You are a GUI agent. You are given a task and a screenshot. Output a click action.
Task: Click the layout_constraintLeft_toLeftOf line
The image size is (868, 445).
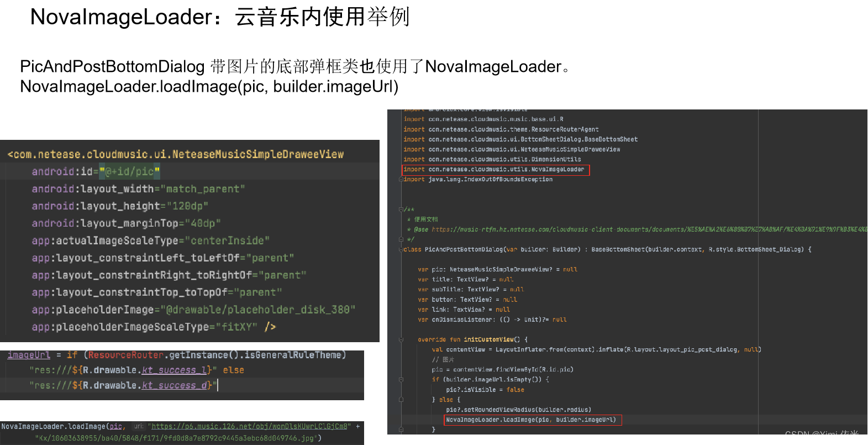162,258
